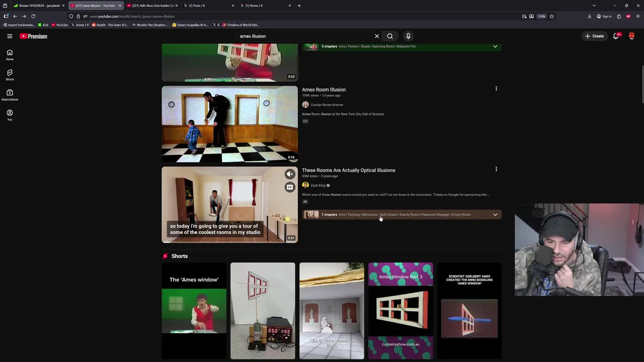Open Timeline of World History bookmark
644x362 pixels.
[240, 25]
